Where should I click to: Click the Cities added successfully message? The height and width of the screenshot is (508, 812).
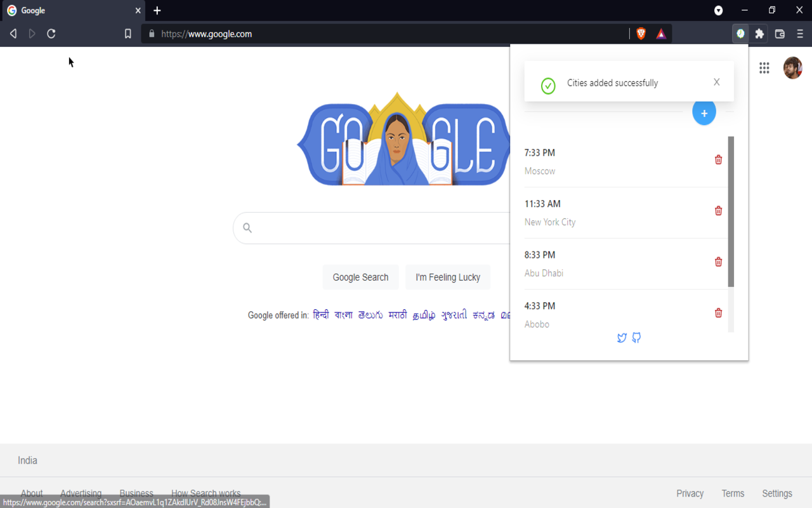(x=612, y=83)
